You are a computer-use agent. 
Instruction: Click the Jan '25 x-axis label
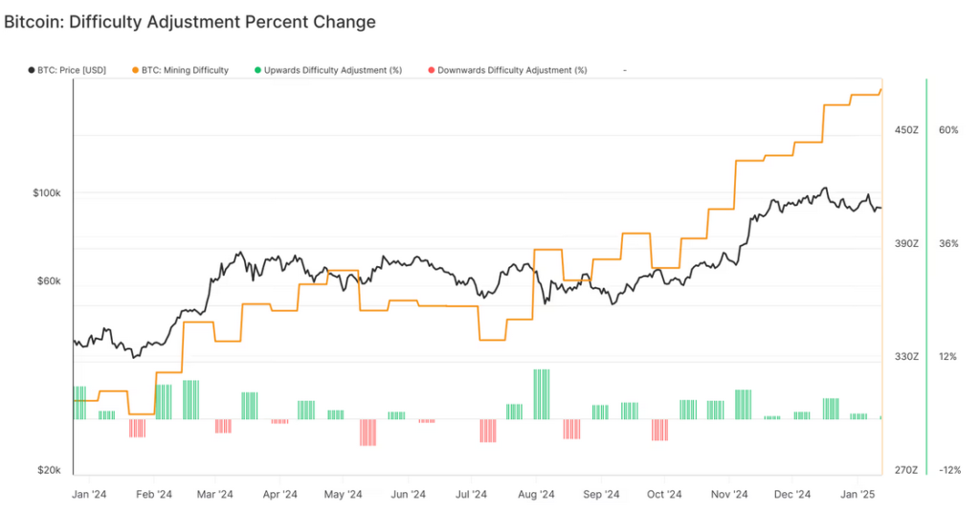[857, 495]
